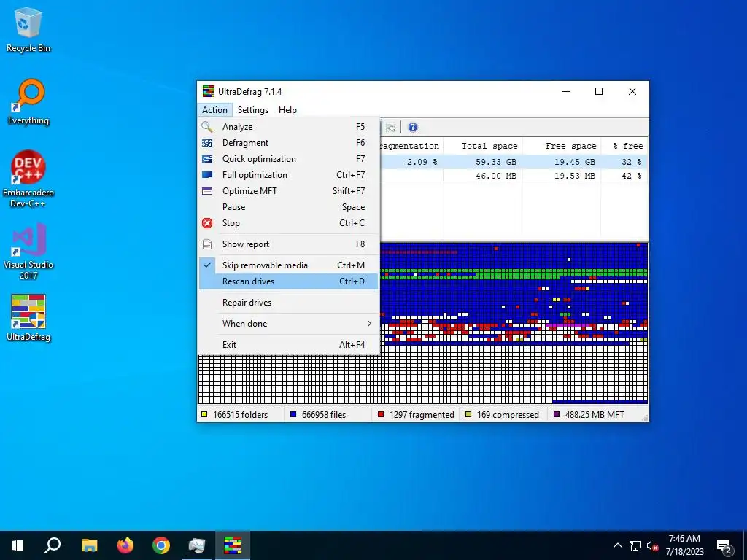Click the yellow folders legend swatch

pyautogui.click(x=204, y=415)
